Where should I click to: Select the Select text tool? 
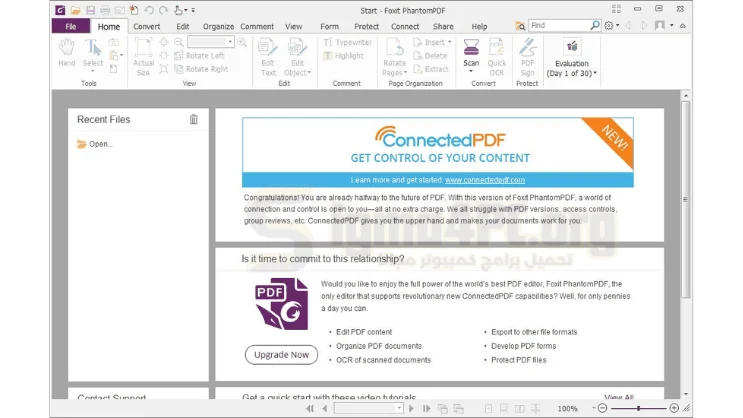pos(93,54)
